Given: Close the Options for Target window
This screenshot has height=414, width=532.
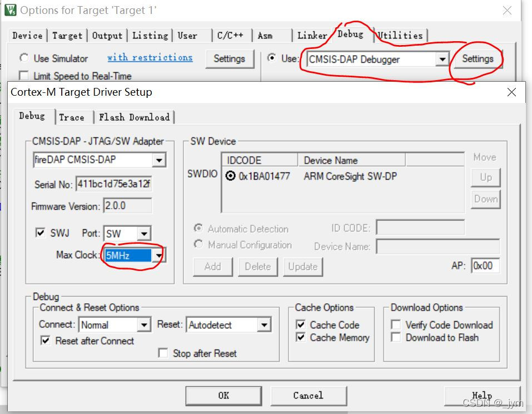Looking at the screenshot, I should (x=507, y=11).
